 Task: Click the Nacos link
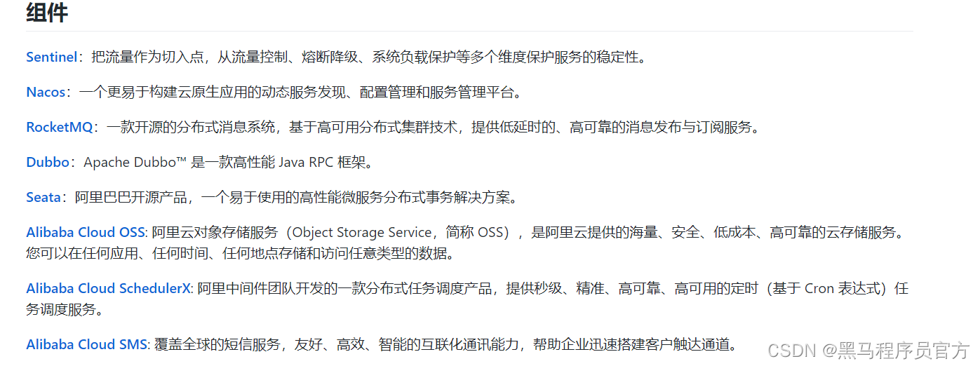click(46, 93)
